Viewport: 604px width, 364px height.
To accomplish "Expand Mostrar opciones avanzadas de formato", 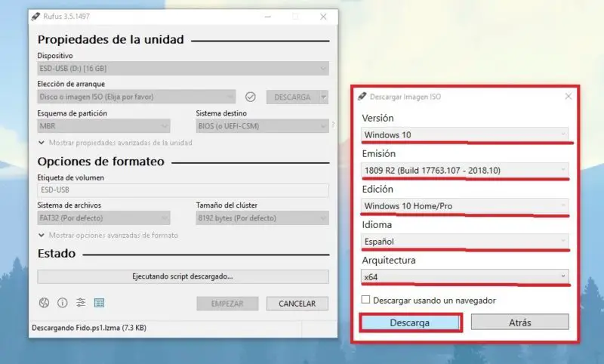I will pos(108,235).
